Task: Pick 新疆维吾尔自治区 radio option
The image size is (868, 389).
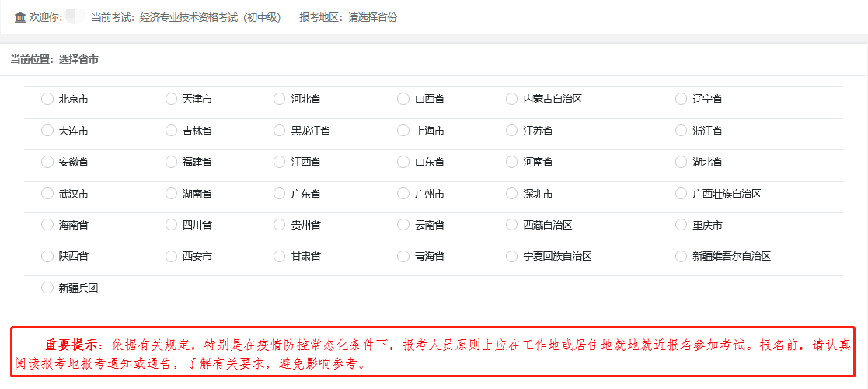Action: pos(682,256)
